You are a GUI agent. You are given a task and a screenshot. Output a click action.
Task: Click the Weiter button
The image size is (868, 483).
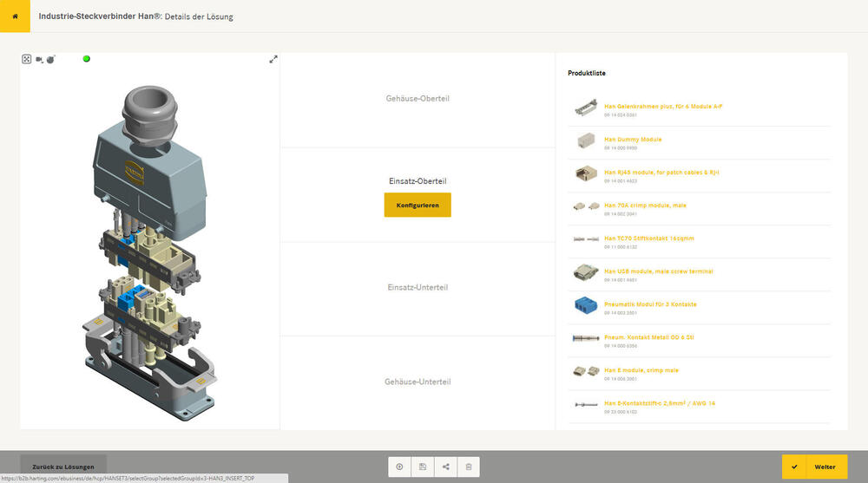(814, 467)
